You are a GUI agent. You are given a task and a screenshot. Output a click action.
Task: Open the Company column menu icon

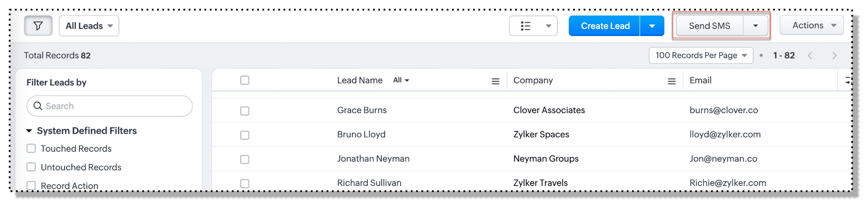coord(671,81)
